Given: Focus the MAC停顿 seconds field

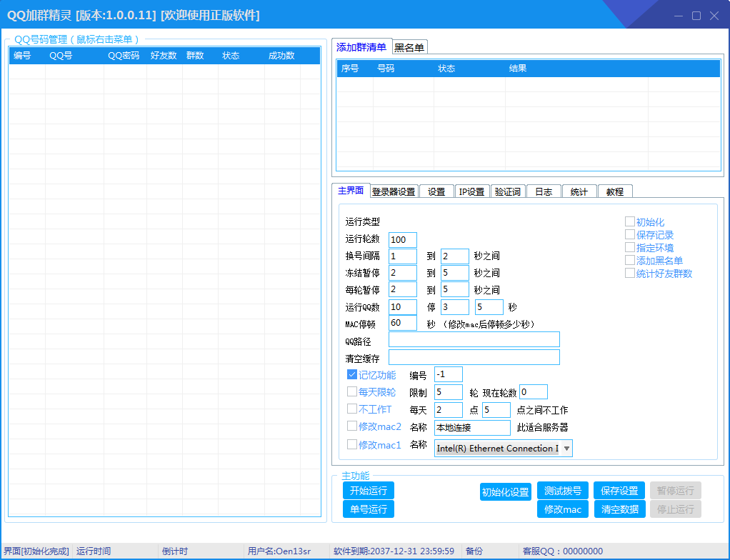Looking at the screenshot, I should pyautogui.click(x=403, y=323).
